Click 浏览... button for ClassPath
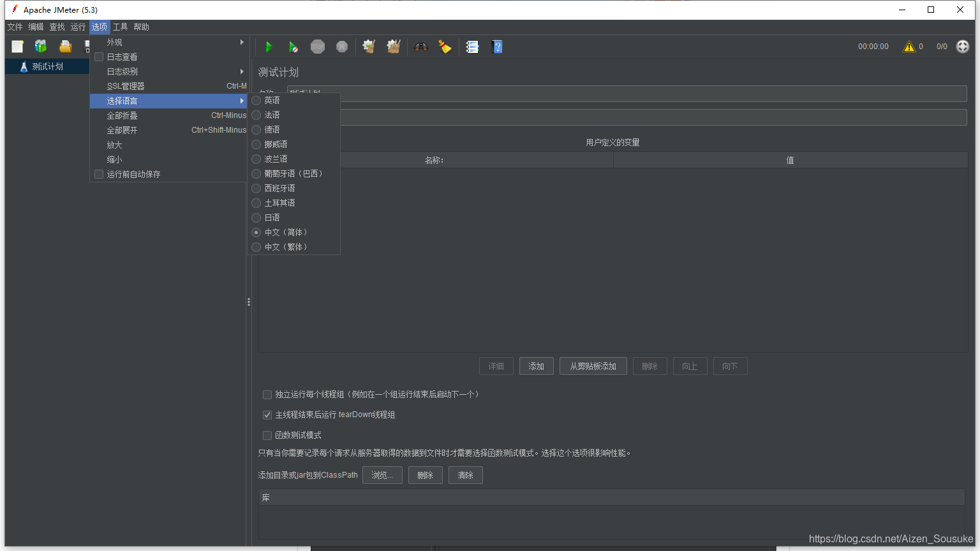 click(x=382, y=475)
